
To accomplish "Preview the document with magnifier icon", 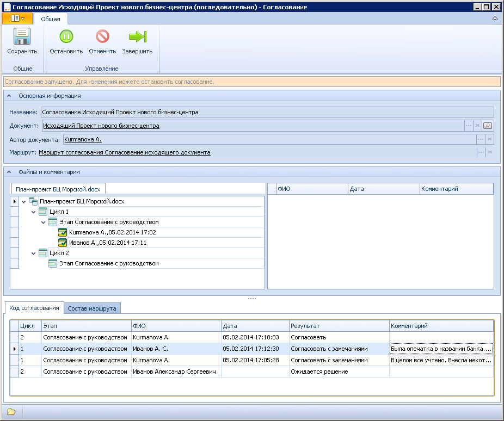I will 488,126.
